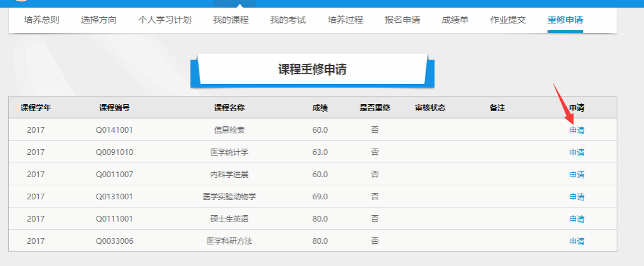Click 申请 link for 信息检索 course
This screenshot has height=266, width=644.
tap(577, 130)
